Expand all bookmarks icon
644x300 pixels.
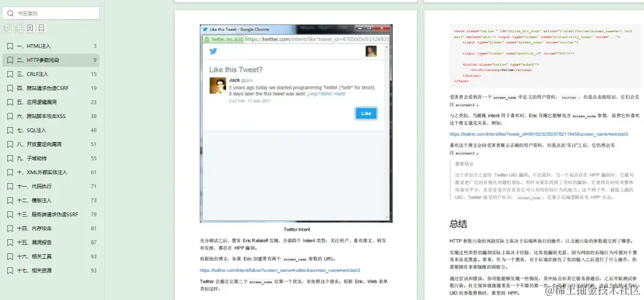(x=7, y=29)
